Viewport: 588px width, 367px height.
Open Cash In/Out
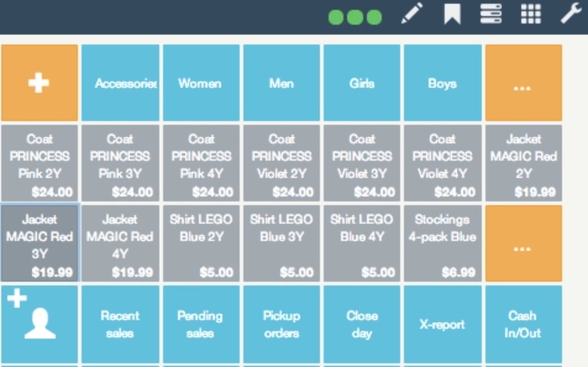(x=524, y=324)
